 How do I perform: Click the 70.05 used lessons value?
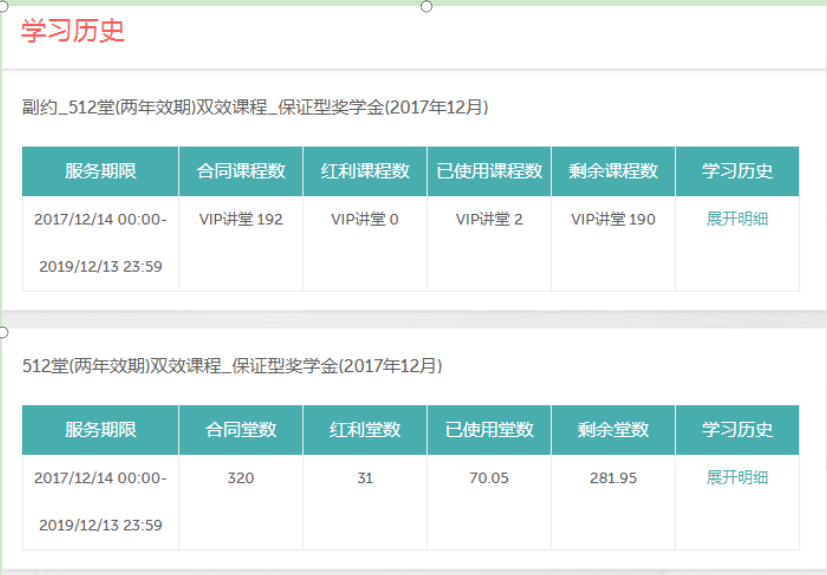coord(489,478)
